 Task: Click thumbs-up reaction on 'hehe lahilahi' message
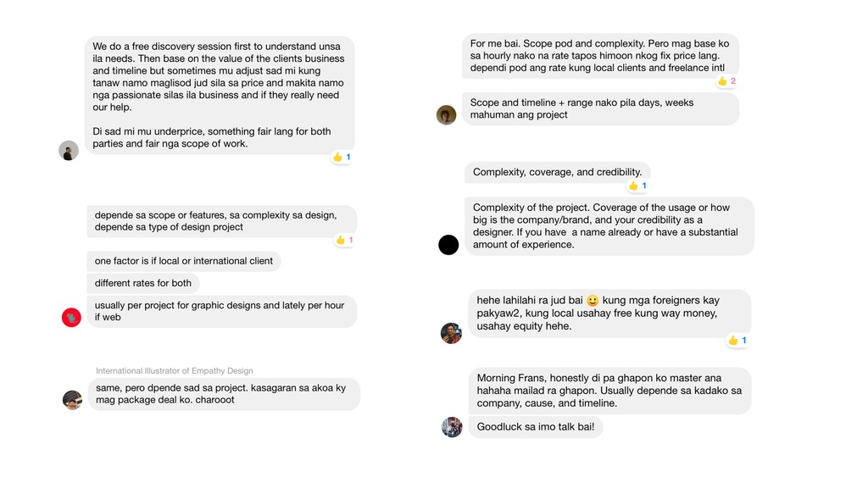(x=737, y=341)
